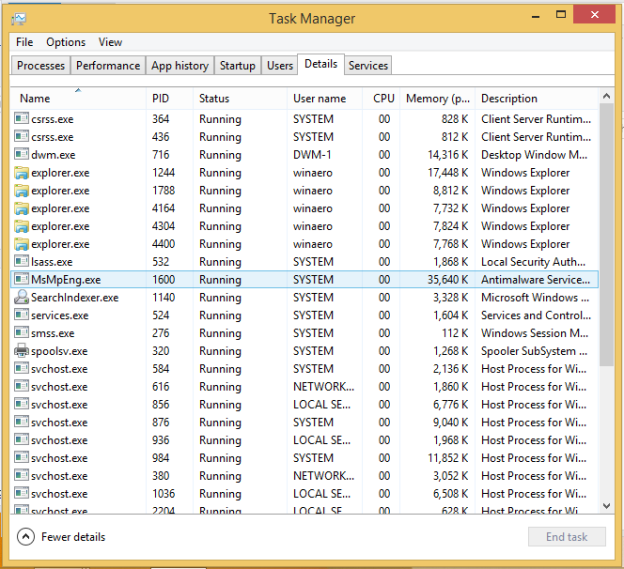This screenshot has height=569, width=624.
Task: Open the View menu
Action: [x=110, y=42]
